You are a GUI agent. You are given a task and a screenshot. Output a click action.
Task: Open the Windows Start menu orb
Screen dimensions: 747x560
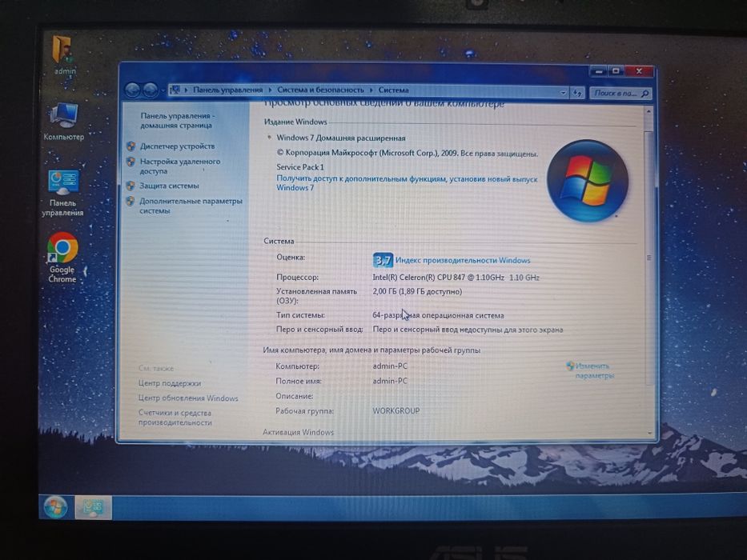coord(55,506)
